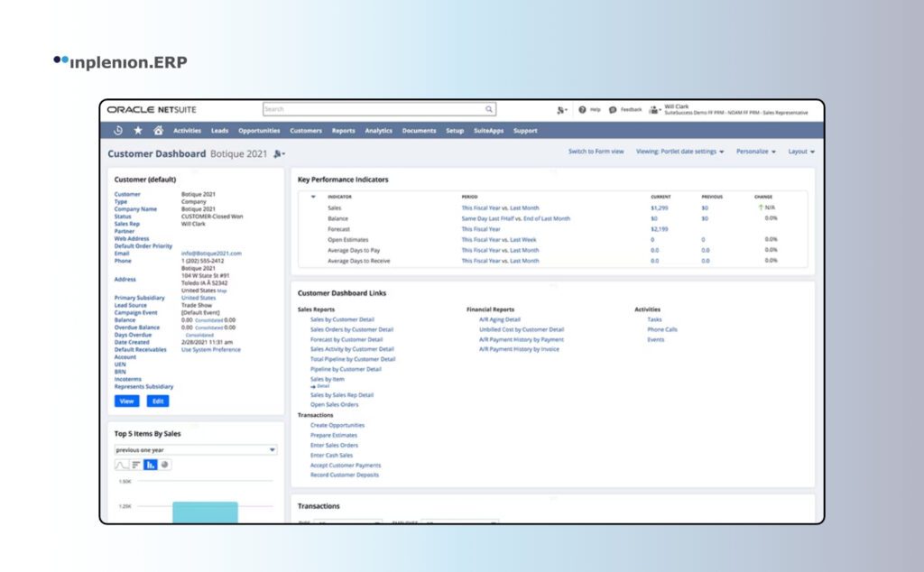Viewport: 924px width, 572px height.
Task: Open Unbilled Cost by Customer Detail
Action: tap(522, 329)
